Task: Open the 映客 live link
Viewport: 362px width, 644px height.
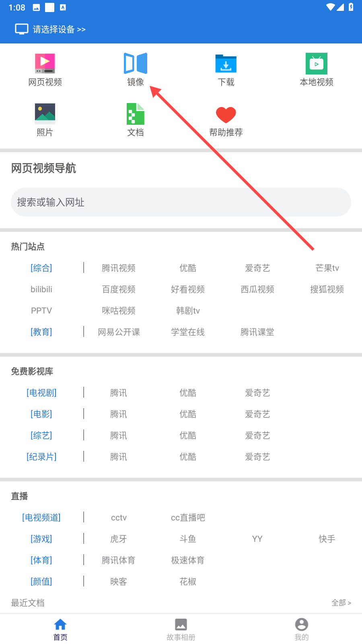Action: (119, 582)
